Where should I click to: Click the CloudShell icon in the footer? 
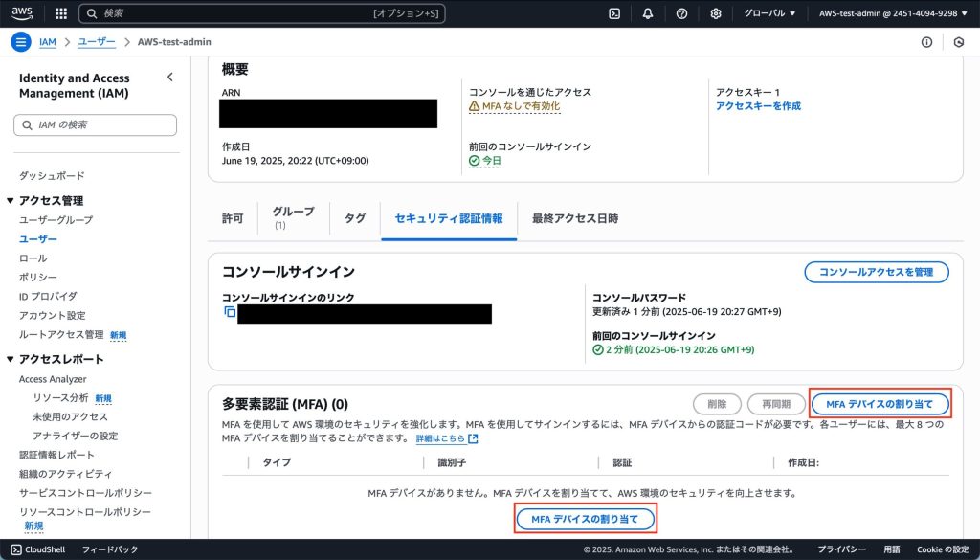[16, 549]
